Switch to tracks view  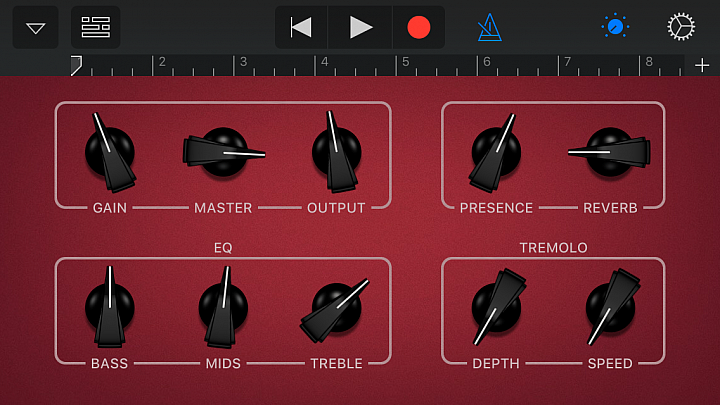click(96, 28)
